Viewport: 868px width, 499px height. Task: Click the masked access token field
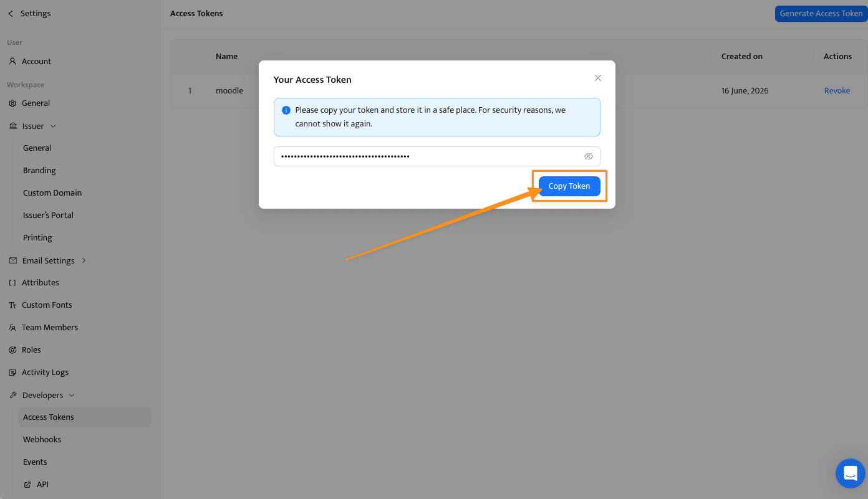click(x=436, y=156)
